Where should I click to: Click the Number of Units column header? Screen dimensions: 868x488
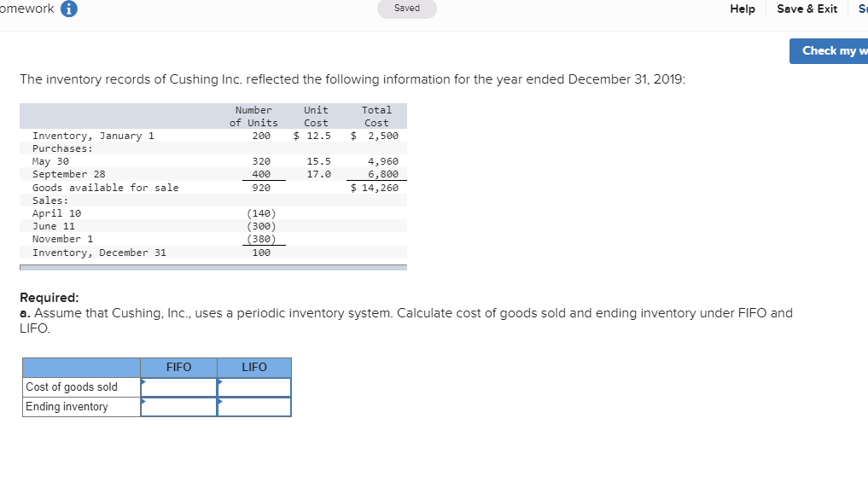click(253, 117)
